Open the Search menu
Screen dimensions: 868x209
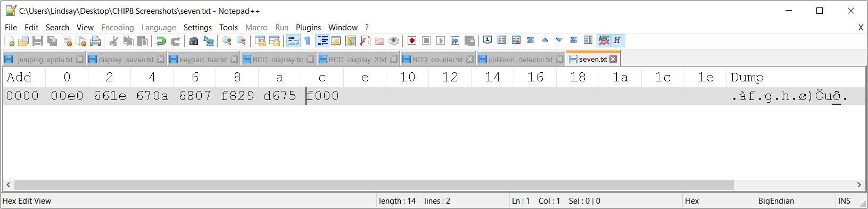(x=57, y=27)
